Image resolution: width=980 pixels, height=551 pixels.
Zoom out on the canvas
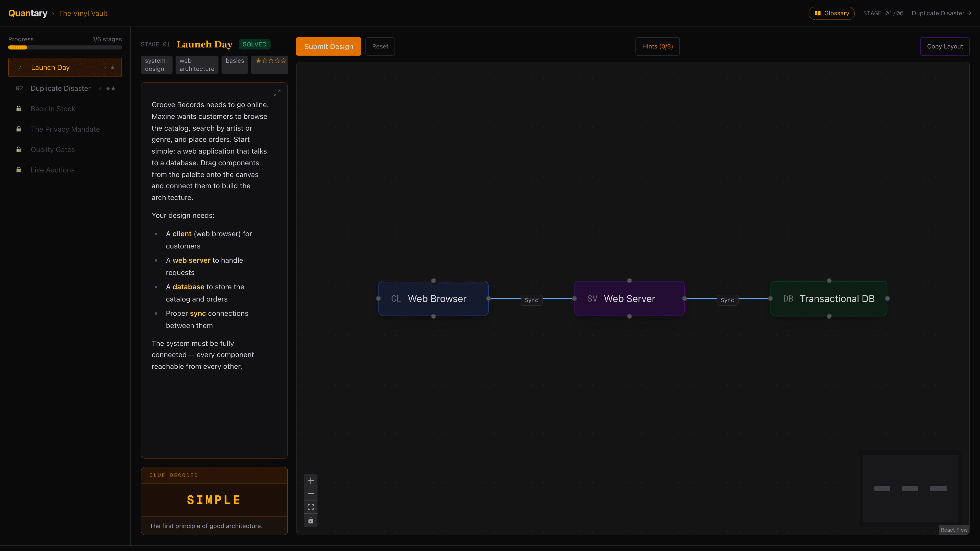pyautogui.click(x=311, y=494)
